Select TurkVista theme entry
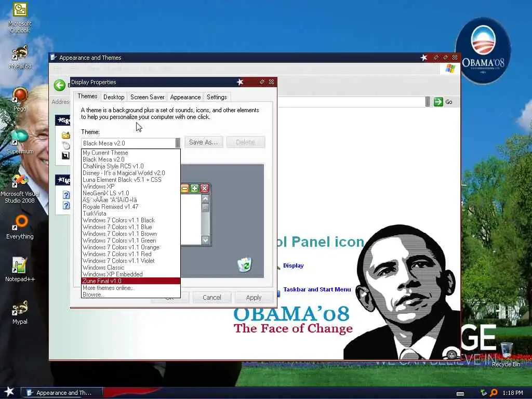The image size is (532, 399). coord(130,214)
